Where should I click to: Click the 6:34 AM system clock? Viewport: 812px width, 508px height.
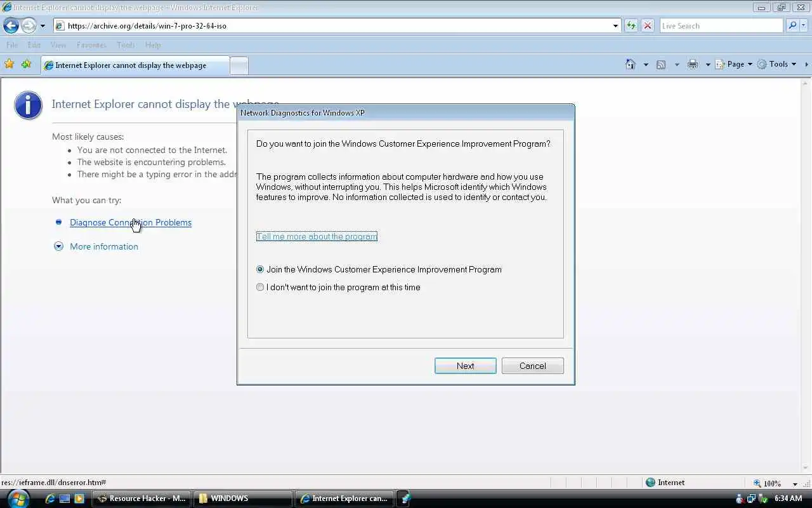[x=788, y=498]
